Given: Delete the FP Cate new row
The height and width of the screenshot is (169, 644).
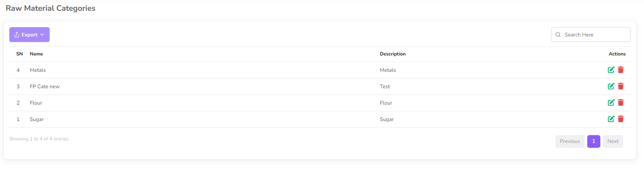Looking at the screenshot, I should click(x=621, y=86).
